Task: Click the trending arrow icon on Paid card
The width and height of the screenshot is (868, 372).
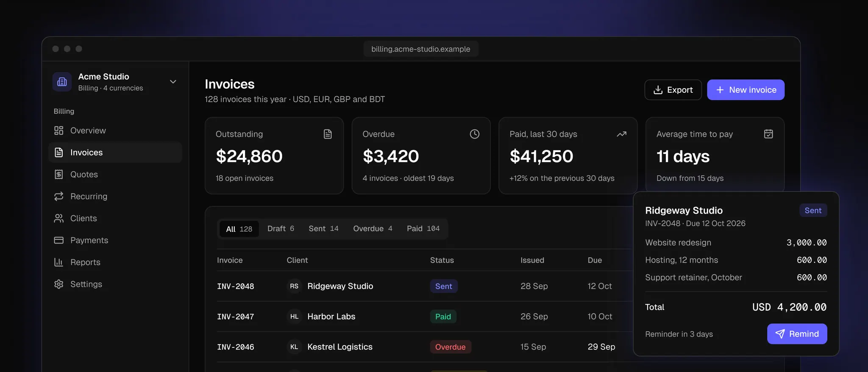Action: coord(621,134)
